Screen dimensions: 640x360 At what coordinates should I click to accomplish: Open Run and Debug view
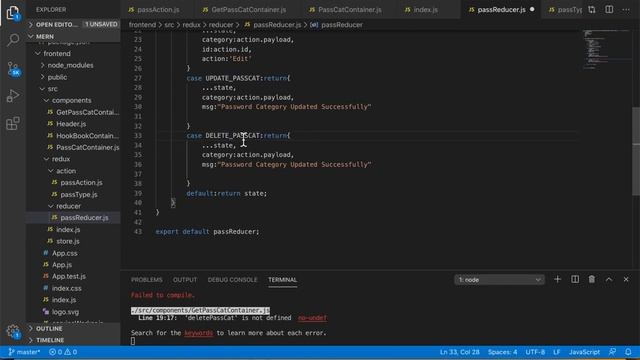click(13, 96)
